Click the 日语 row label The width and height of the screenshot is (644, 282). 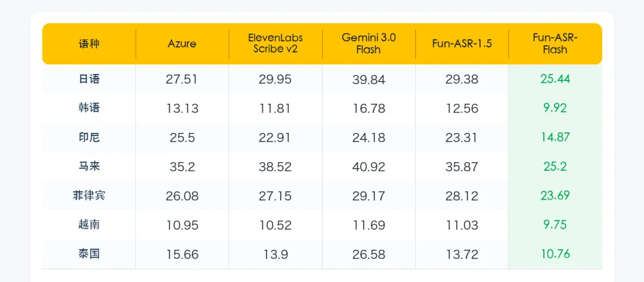[89, 79]
